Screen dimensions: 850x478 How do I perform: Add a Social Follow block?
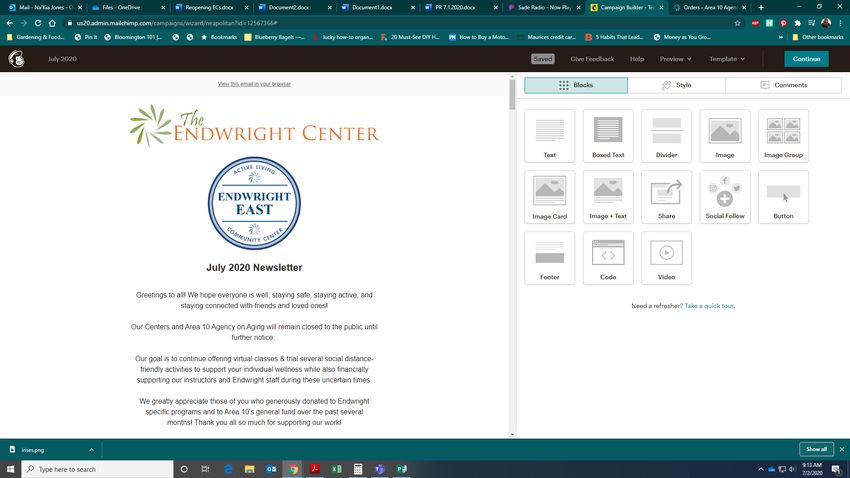(725, 197)
